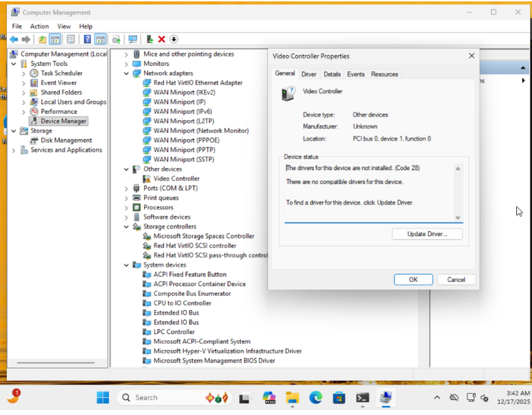Click OK in Video Controller Properties
Image resolution: width=532 pixels, height=415 pixels.
point(413,279)
